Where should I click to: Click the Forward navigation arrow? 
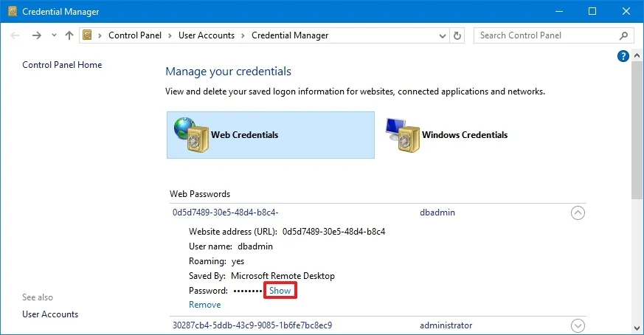(37, 35)
